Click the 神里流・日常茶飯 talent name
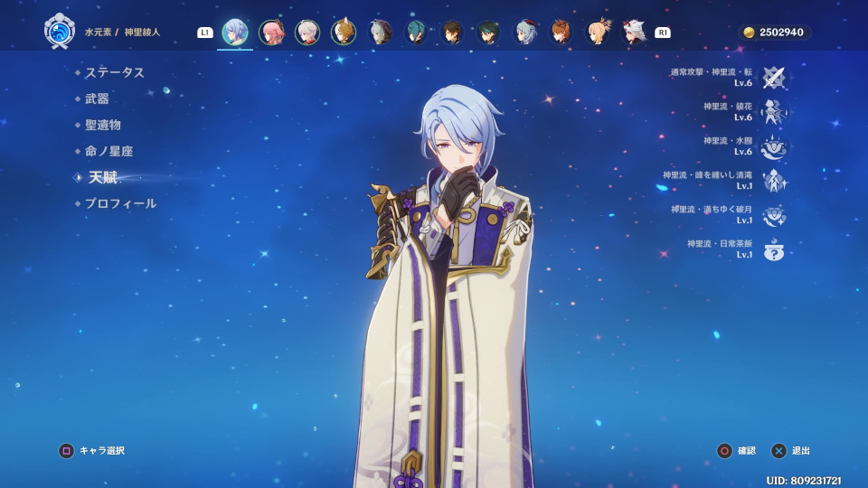The image size is (868, 488). (x=720, y=243)
